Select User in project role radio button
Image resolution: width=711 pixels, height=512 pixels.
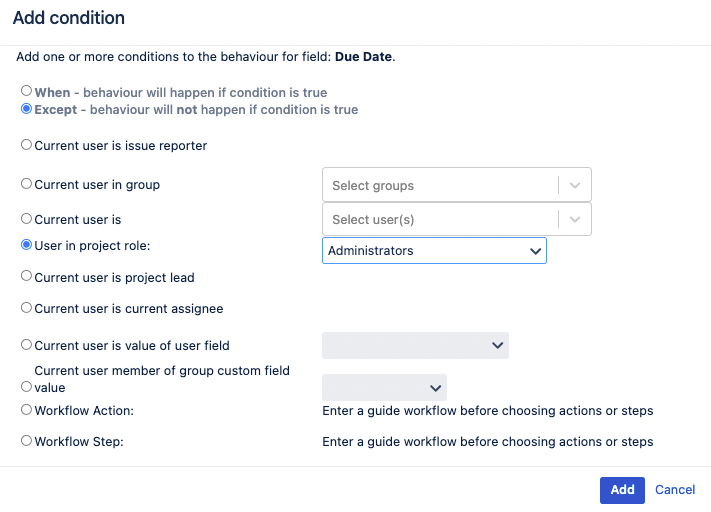click(26, 245)
